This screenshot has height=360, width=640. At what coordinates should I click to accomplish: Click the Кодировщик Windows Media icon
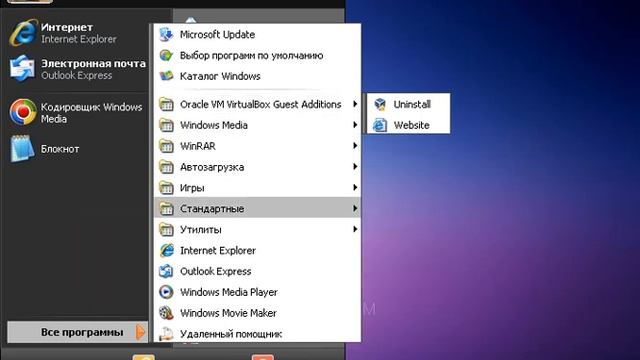point(23,112)
